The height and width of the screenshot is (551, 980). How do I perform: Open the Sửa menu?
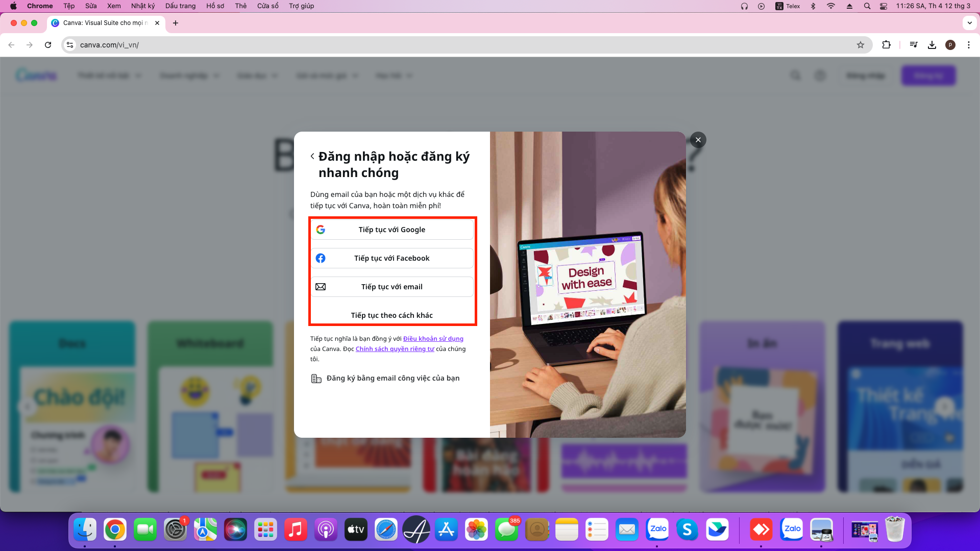coord(91,6)
